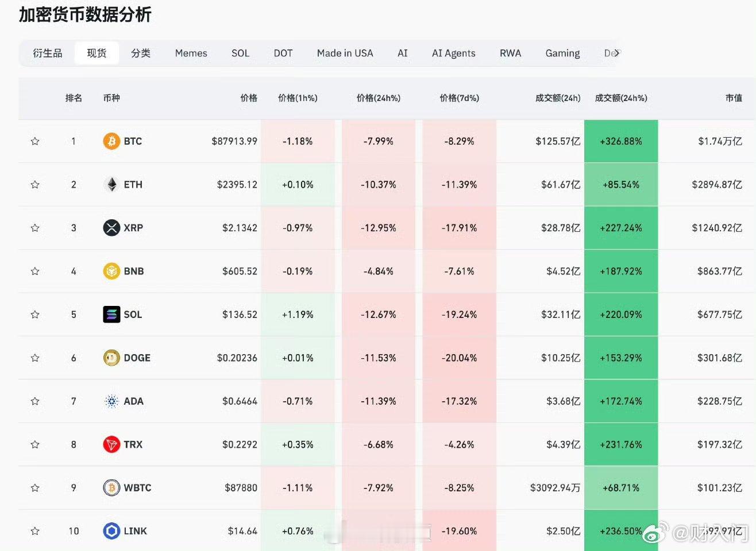Open the DOGE coin name link

(x=137, y=358)
